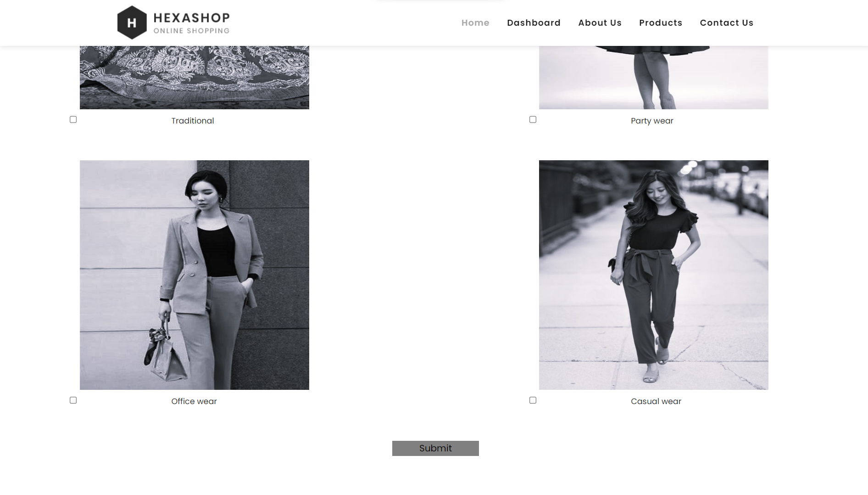Click the Casual wear label text
The image size is (868, 495).
click(656, 401)
